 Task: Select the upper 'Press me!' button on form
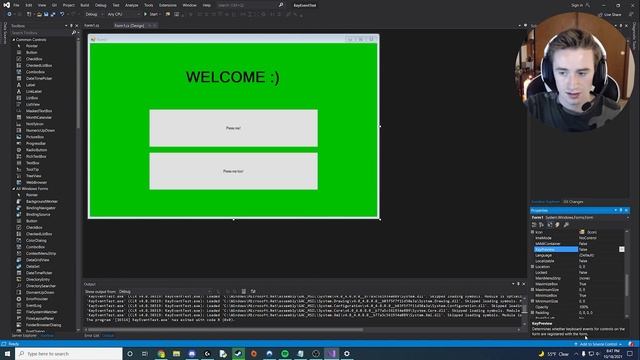coord(233,128)
